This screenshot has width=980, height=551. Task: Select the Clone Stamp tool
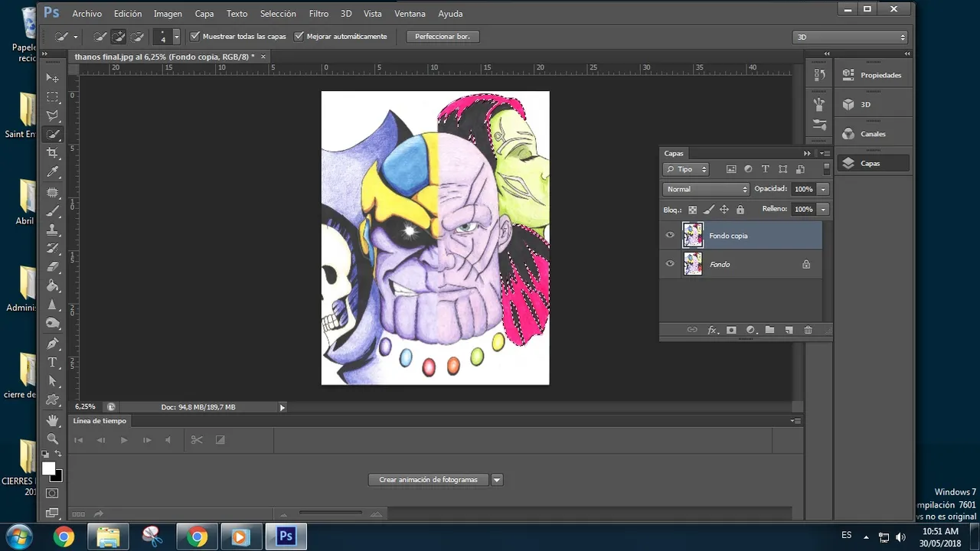tap(52, 229)
